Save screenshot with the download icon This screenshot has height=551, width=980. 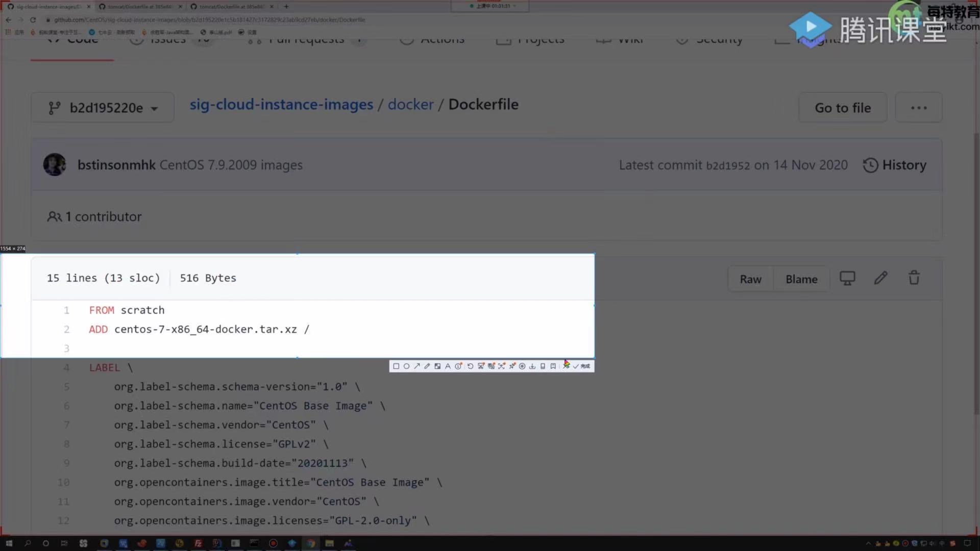(x=532, y=366)
